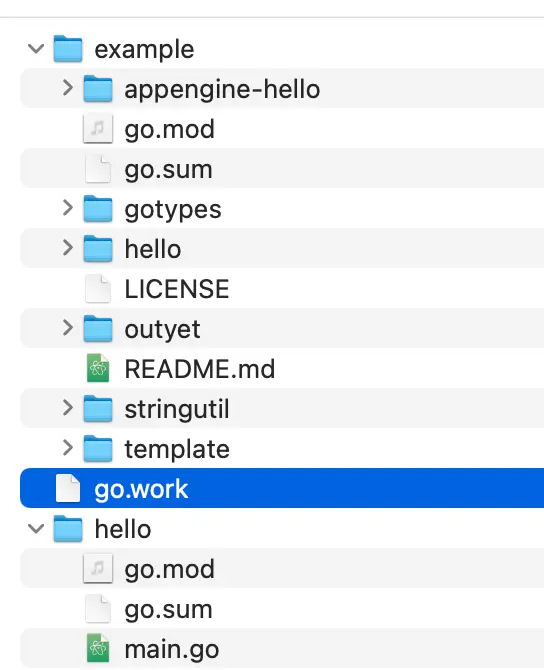Expand the outyet folder

coord(68,328)
